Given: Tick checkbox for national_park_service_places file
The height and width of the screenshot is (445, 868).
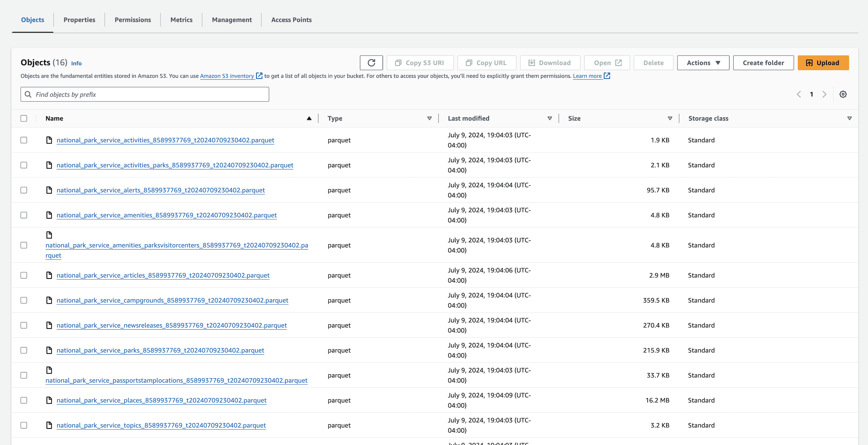Looking at the screenshot, I should (x=24, y=400).
